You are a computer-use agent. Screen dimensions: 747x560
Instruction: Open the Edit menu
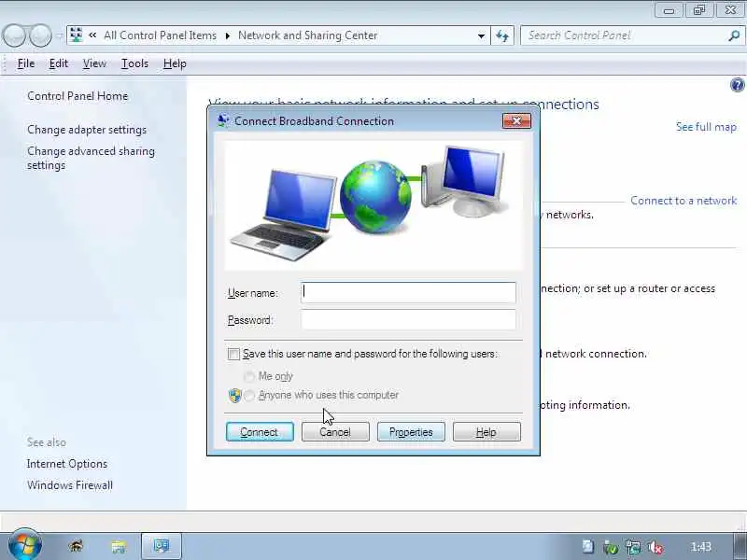tap(59, 63)
